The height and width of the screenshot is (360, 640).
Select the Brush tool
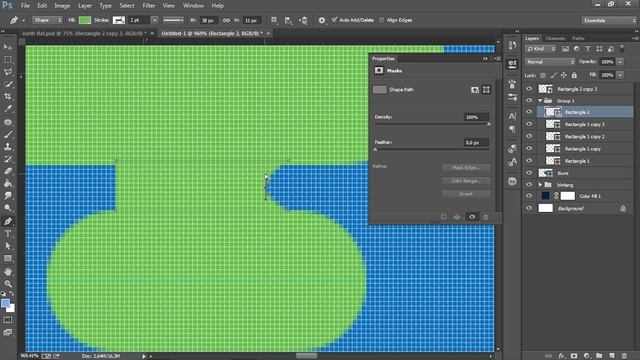point(8,134)
